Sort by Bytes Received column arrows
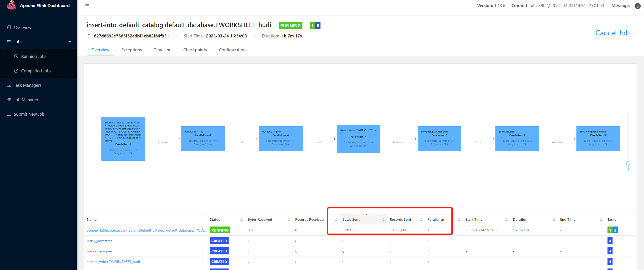 click(289, 220)
